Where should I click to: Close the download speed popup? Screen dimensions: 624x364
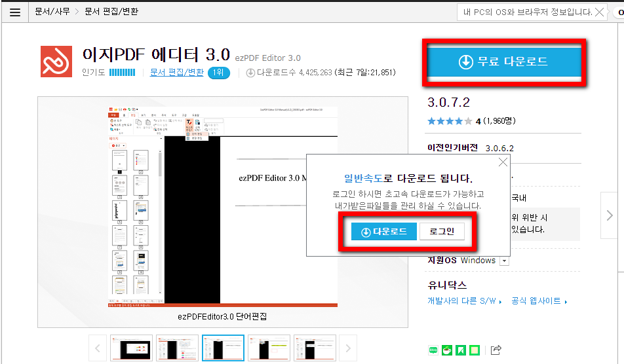[x=503, y=162]
